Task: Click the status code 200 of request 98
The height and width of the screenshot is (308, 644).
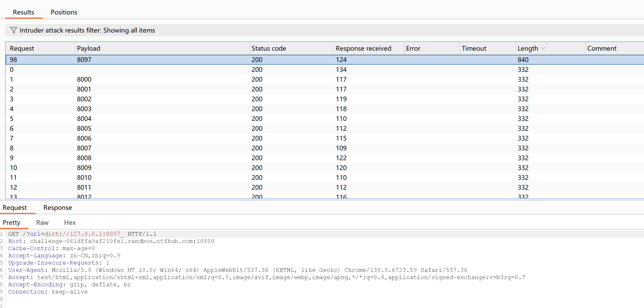Action: (x=257, y=60)
